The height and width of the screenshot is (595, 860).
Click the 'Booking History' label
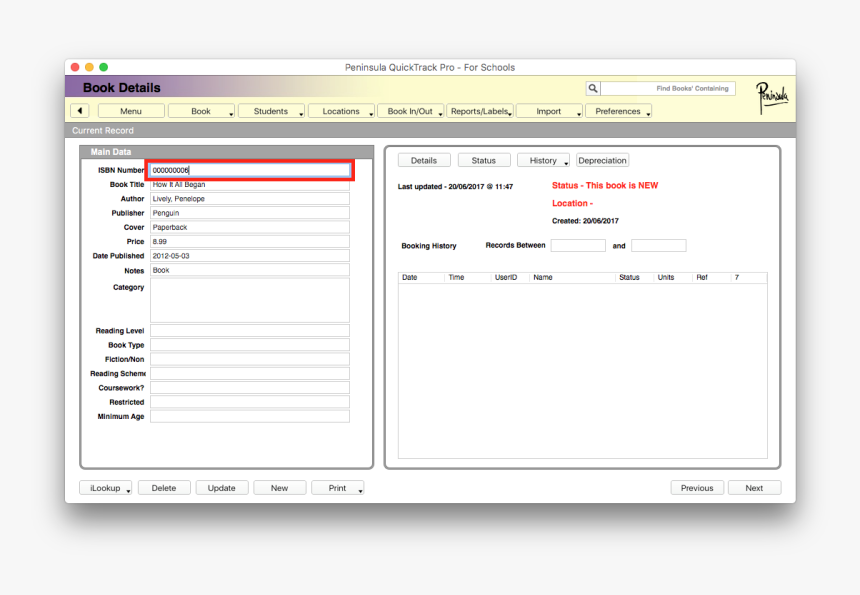[429, 246]
